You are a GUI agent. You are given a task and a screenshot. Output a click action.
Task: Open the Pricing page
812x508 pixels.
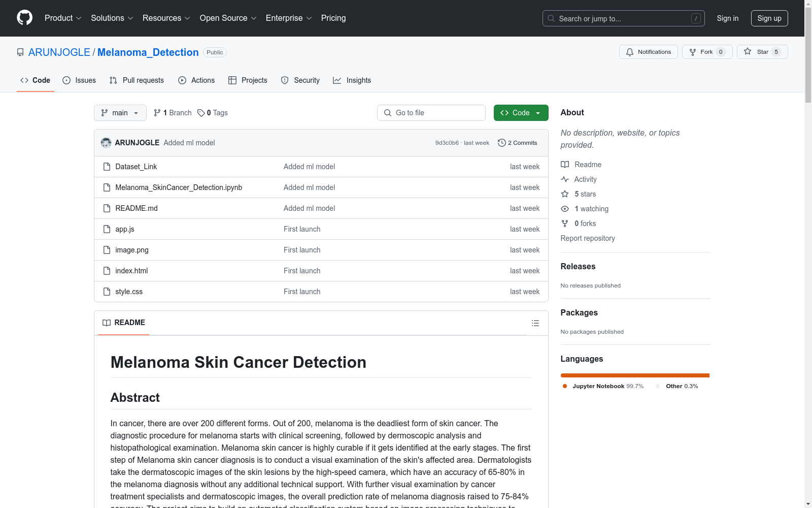point(333,18)
